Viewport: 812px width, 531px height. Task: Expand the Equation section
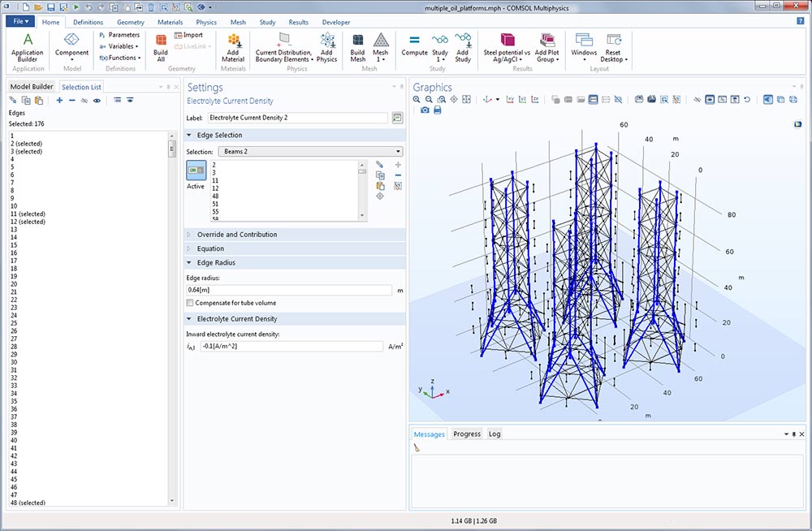pyautogui.click(x=210, y=248)
